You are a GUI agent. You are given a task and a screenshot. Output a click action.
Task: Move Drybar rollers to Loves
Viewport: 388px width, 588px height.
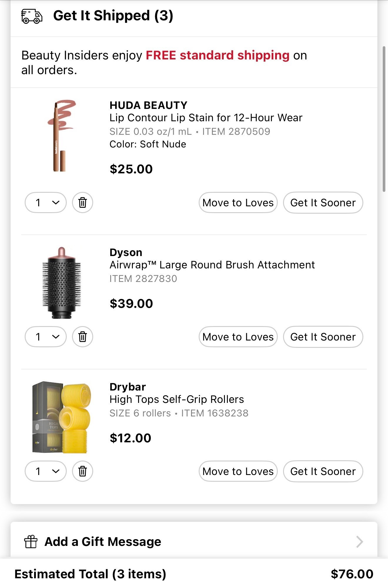coord(238,471)
